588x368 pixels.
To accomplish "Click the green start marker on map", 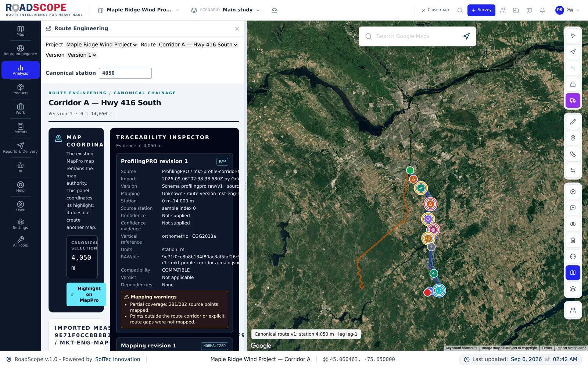I will 410,170.
